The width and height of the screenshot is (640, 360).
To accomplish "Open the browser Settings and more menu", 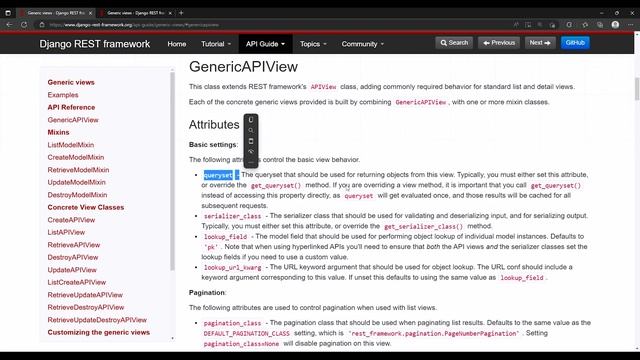I will [631, 25].
